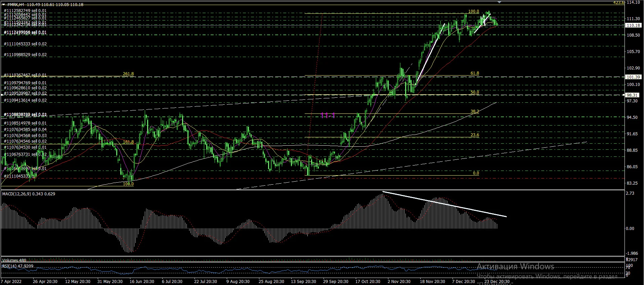Select order label #1107634568 sell 0.03
Image resolution: width=644 pixels, height=285 pixels.
point(25,136)
